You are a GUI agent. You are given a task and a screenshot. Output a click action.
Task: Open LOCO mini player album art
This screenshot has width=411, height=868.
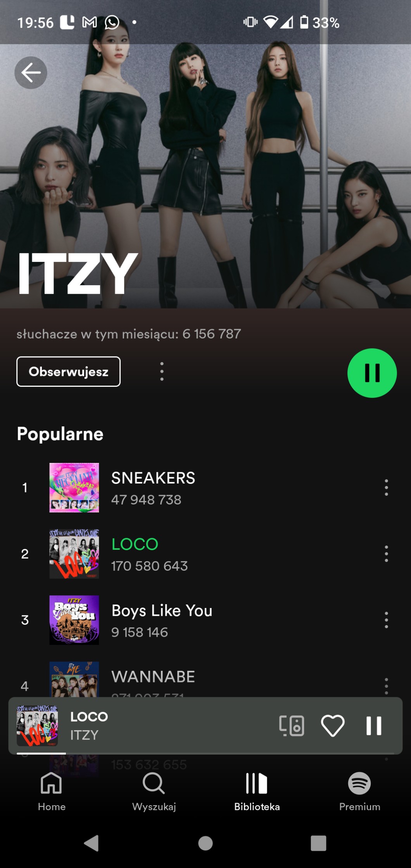(37, 726)
